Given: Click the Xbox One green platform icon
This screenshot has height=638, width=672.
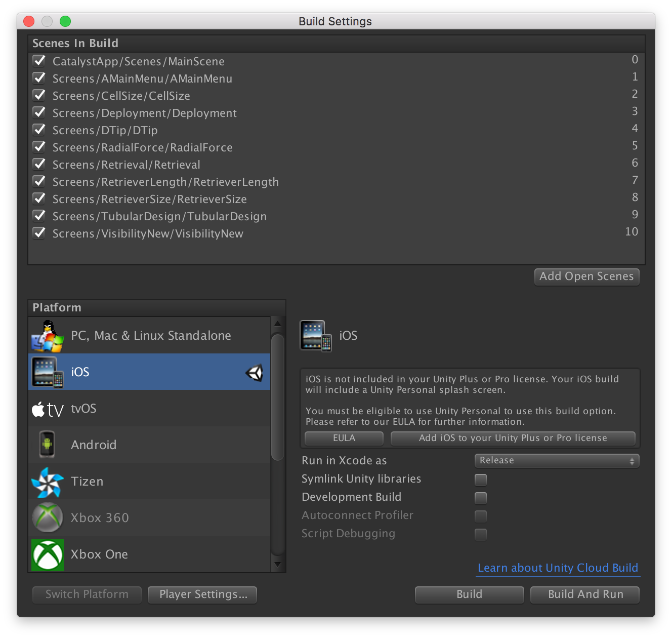Looking at the screenshot, I should coord(48,554).
